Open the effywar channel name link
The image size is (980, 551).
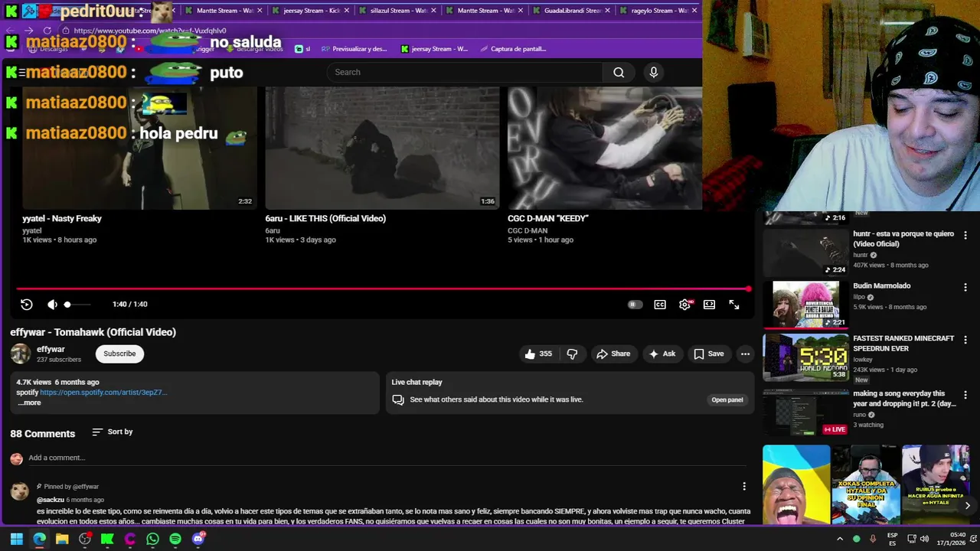(51, 349)
